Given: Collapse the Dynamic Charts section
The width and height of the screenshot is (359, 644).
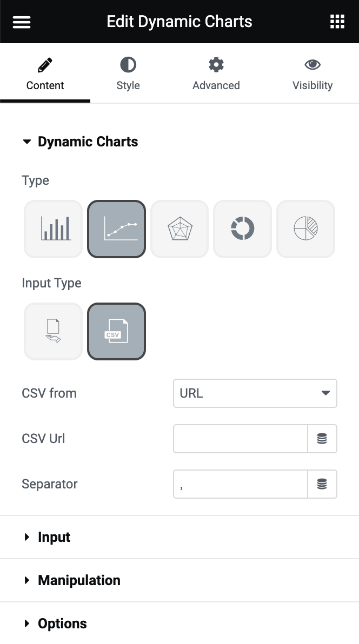Looking at the screenshot, I should (x=88, y=142).
